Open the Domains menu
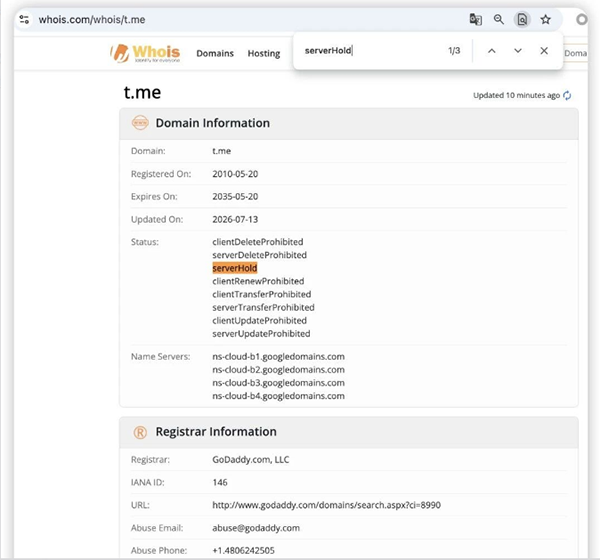 click(215, 53)
